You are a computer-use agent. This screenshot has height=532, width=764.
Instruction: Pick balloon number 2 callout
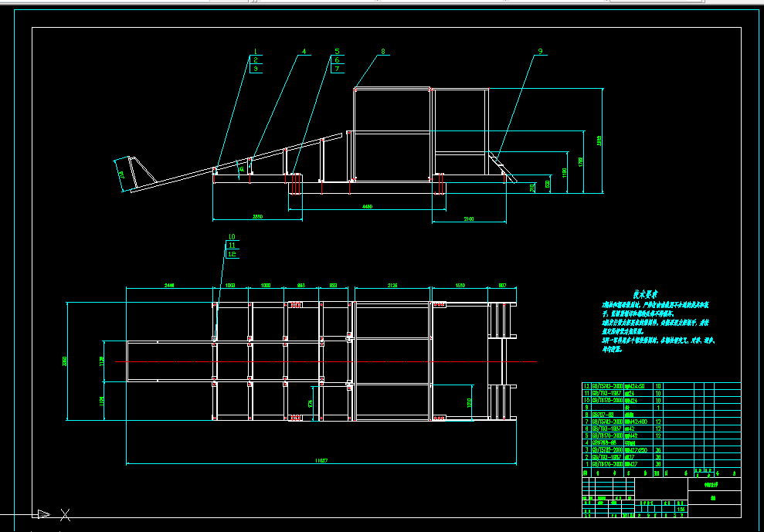[256, 60]
